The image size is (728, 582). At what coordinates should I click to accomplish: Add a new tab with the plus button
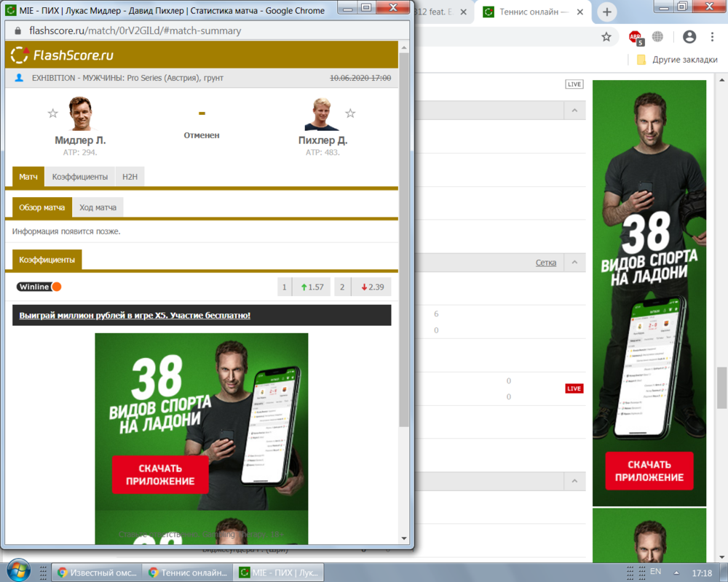click(x=607, y=12)
